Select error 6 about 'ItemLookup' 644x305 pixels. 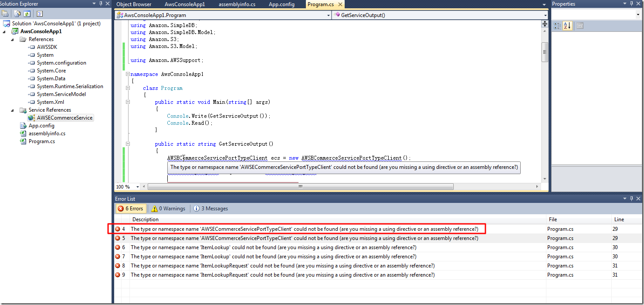click(x=378, y=247)
